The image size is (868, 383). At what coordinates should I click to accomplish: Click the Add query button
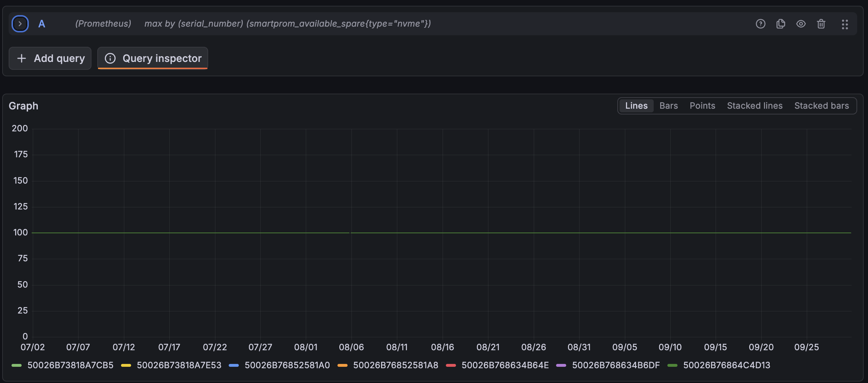coord(50,58)
